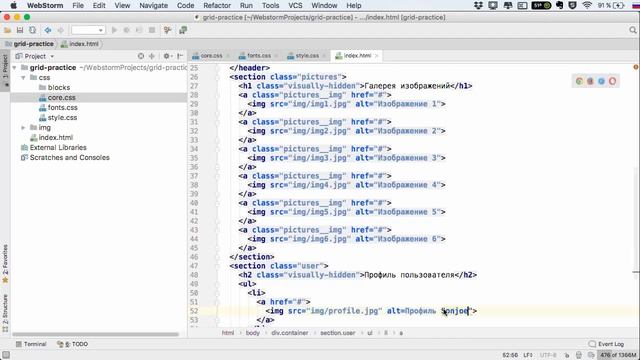
Task: Open the Code menu
Action: [185, 5]
